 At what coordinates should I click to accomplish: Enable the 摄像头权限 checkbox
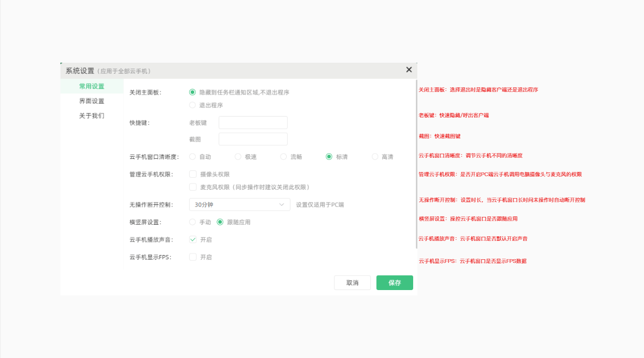(x=193, y=174)
